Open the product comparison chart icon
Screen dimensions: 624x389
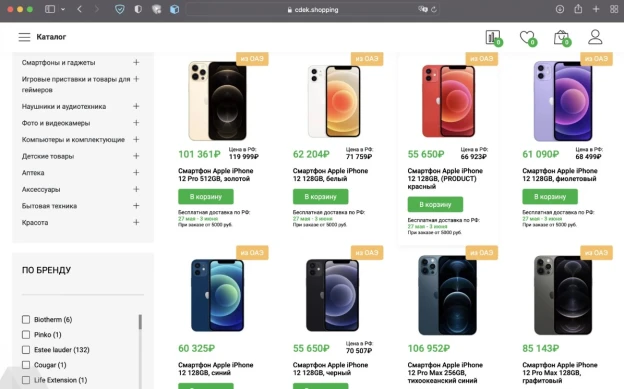[493, 37]
